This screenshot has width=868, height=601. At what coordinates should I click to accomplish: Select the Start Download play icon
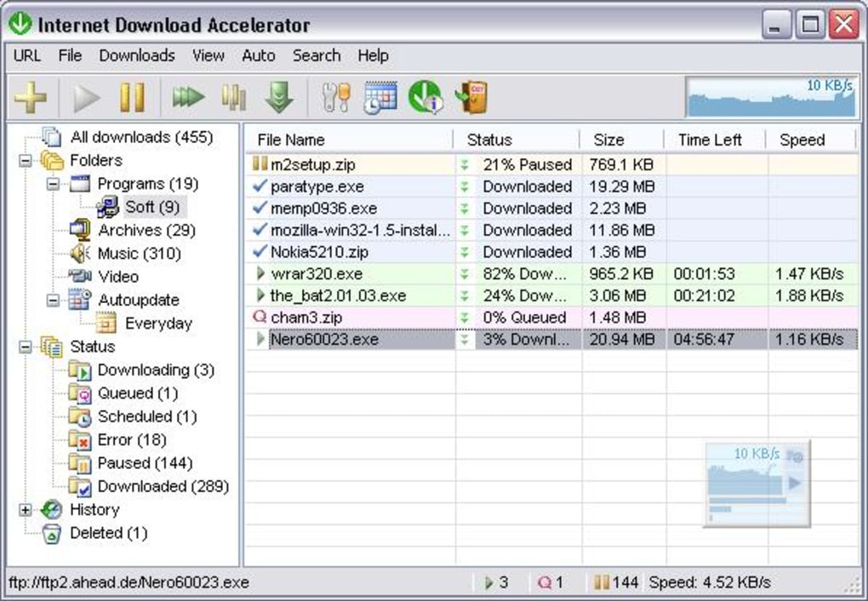tap(85, 96)
